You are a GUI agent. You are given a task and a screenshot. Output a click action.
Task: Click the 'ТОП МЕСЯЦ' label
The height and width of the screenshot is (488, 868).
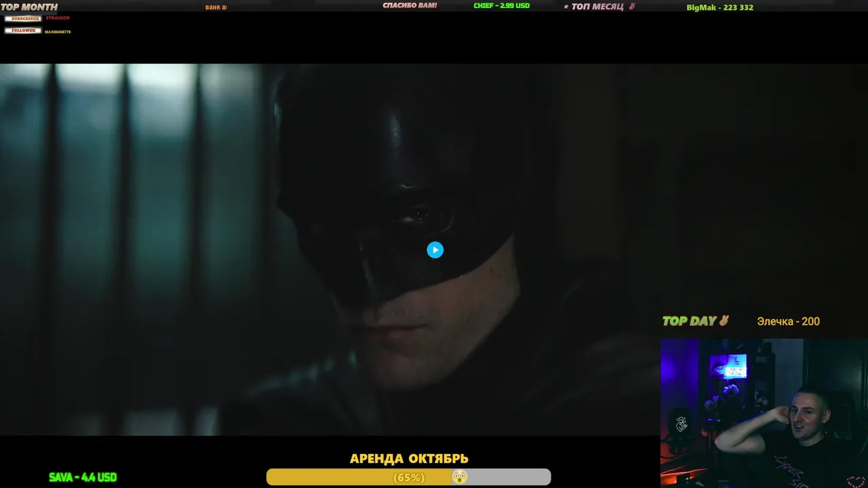click(597, 7)
